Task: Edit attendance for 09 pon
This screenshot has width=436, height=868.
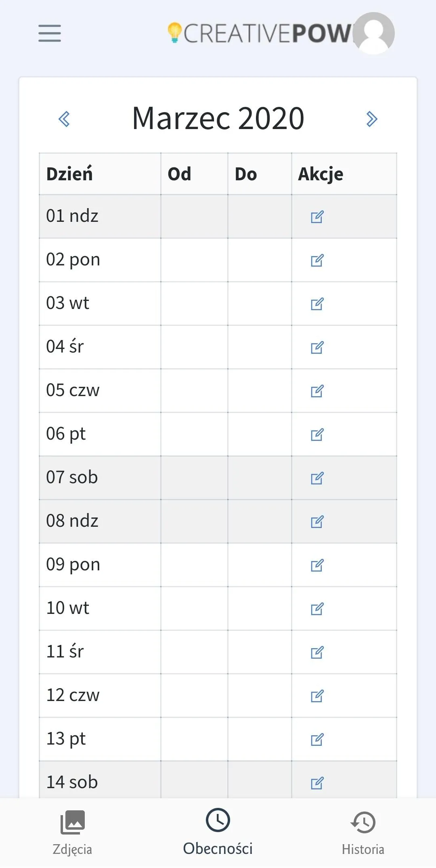Action: coord(317,565)
